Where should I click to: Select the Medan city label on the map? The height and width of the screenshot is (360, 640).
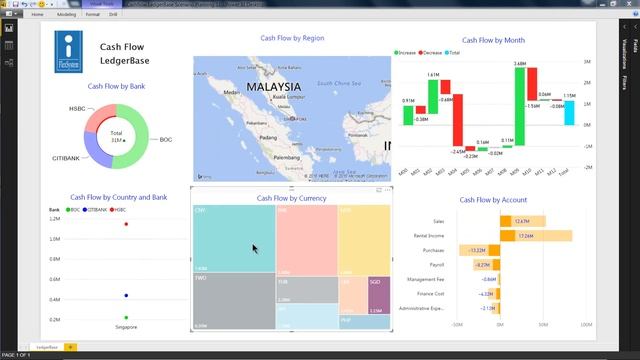[x=232, y=92]
